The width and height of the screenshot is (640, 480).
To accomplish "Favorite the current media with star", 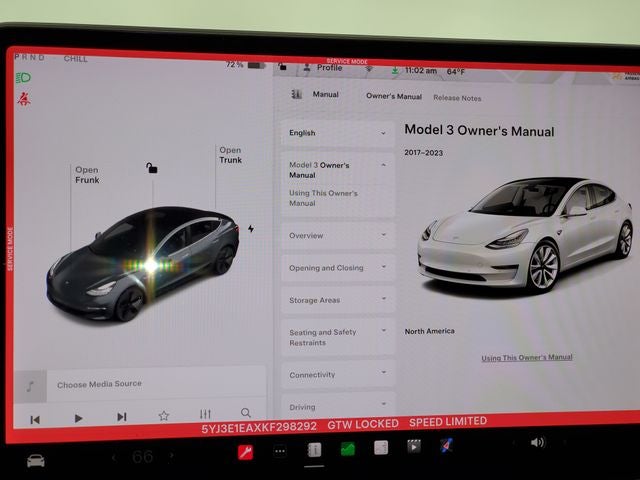I will click(x=164, y=416).
